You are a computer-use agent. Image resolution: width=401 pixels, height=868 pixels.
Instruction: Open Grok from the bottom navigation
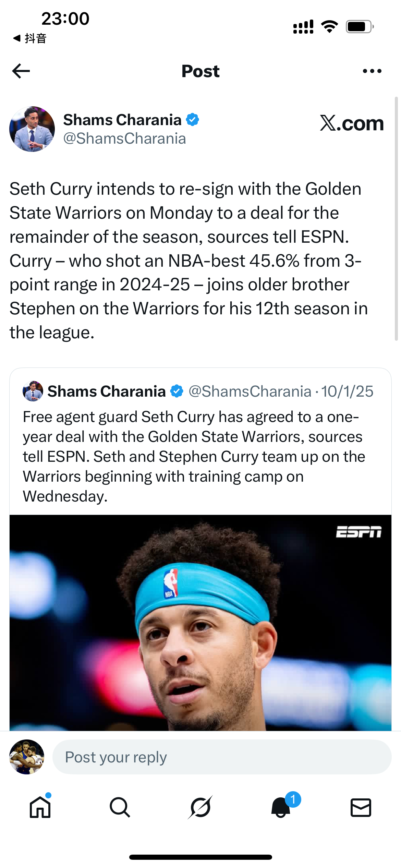coord(200,807)
